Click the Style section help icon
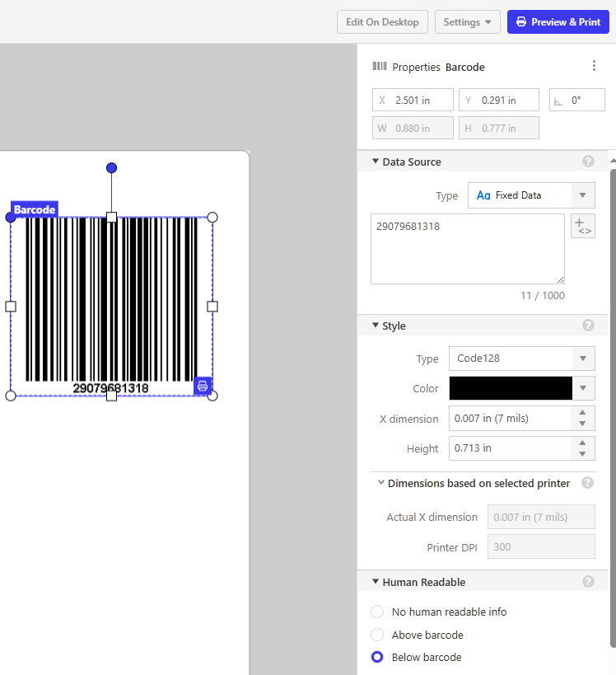The width and height of the screenshot is (616, 675). (x=588, y=326)
